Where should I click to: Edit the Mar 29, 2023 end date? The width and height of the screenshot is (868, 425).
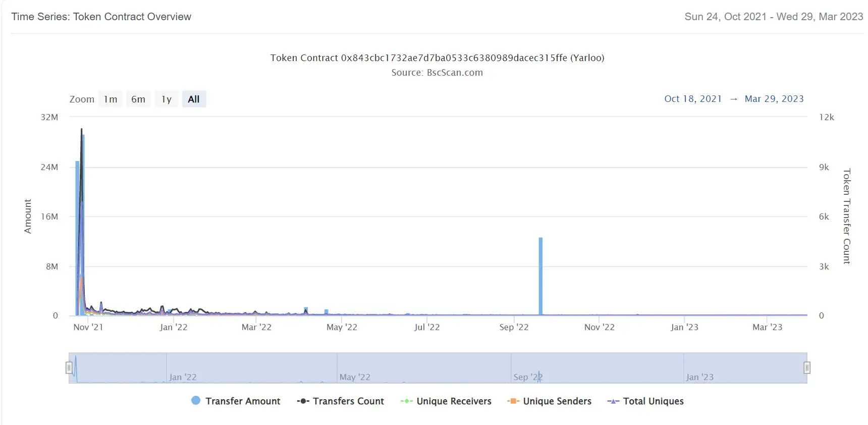pyautogui.click(x=774, y=98)
